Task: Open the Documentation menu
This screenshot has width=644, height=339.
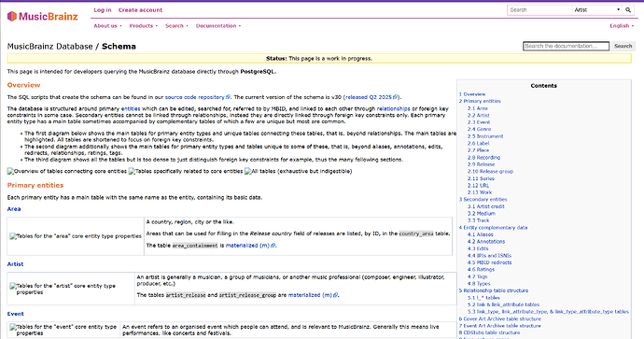Action: 218,26
